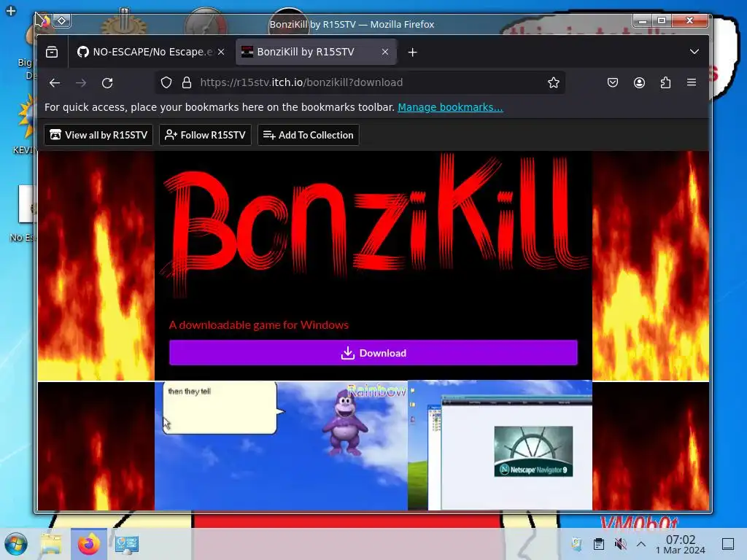This screenshot has width=747, height=560.
Task: Reload the BonziKill page
Action: pos(107,83)
